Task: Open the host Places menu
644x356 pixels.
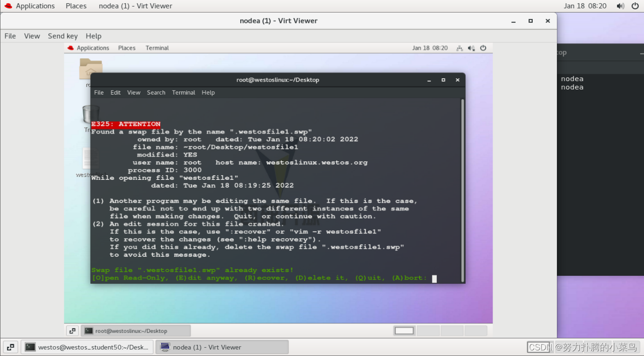Action: pyautogui.click(x=76, y=6)
